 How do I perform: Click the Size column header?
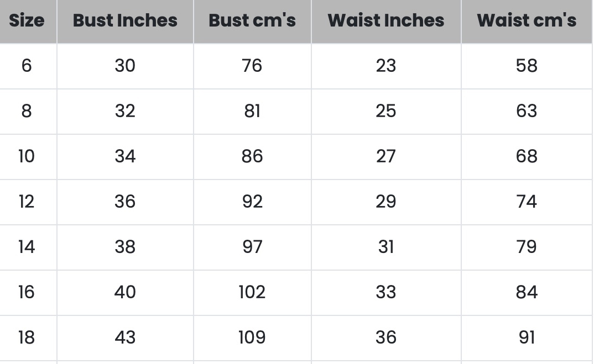pyautogui.click(x=27, y=21)
